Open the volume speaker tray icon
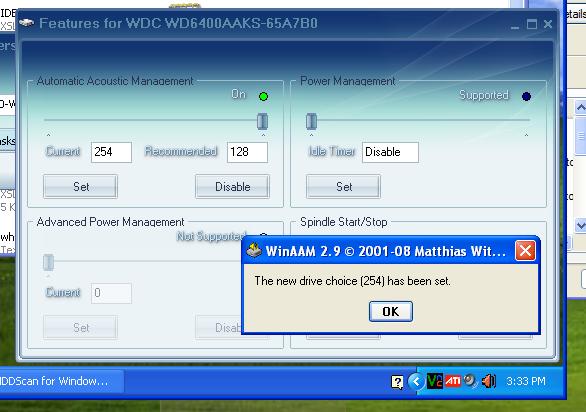 [489, 381]
